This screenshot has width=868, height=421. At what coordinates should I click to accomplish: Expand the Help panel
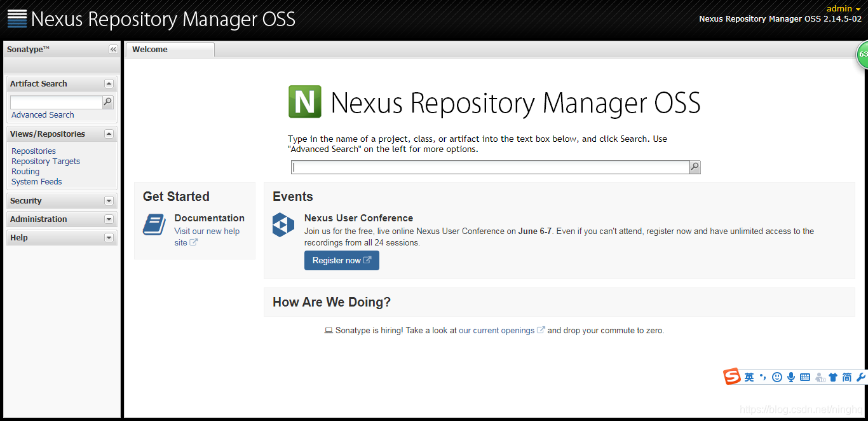pyautogui.click(x=109, y=238)
